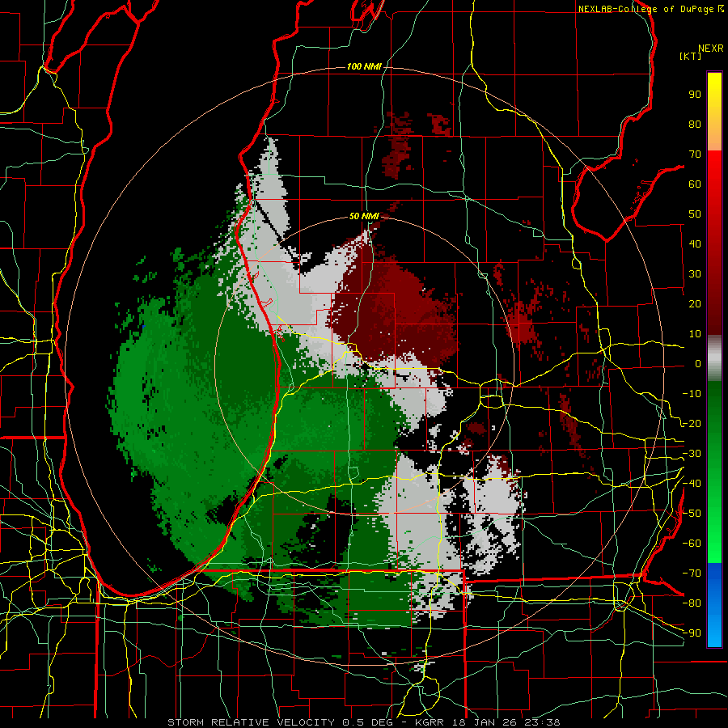The width and height of the screenshot is (728, 728).
Task: Click the "70" value on velocity scale
Action: tap(695, 154)
